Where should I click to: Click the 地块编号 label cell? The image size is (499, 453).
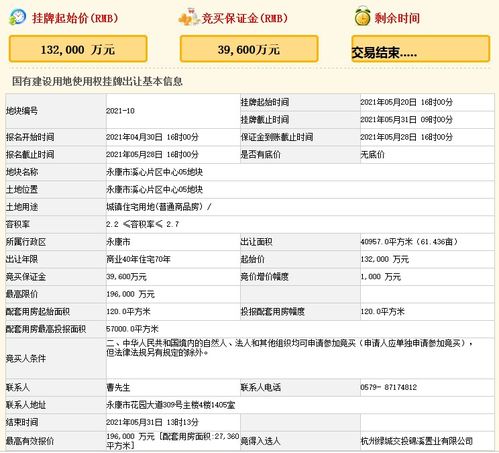56,111
